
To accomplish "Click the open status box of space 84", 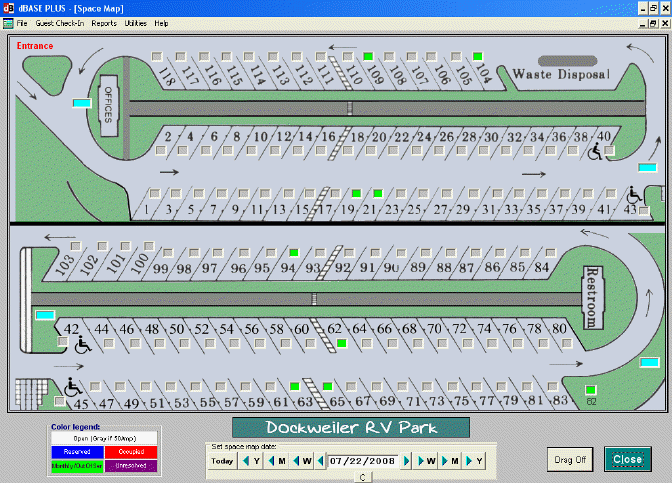I will click(x=551, y=252).
